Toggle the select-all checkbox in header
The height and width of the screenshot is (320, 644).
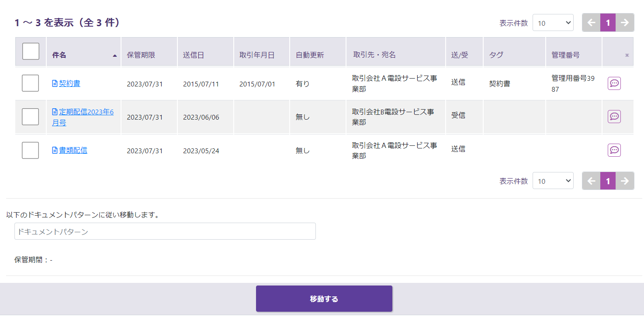coord(31,52)
